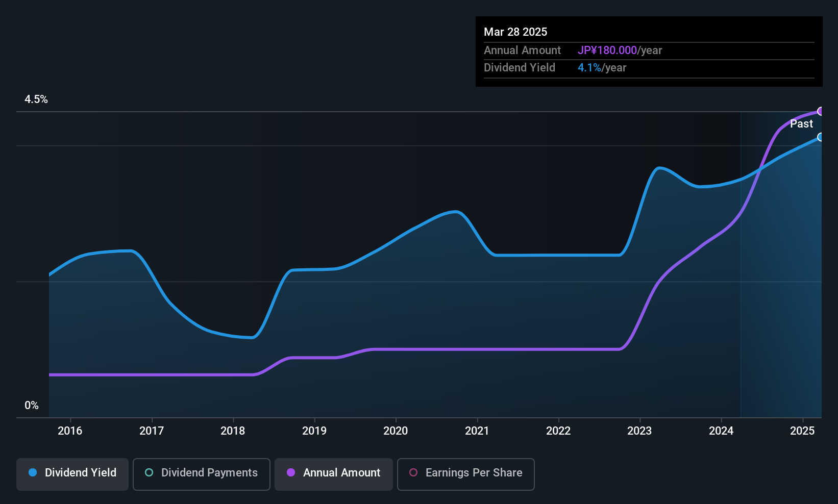Click the pink Earnings Per Share circle
Image resolution: width=838 pixels, height=504 pixels.
click(x=413, y=473)
